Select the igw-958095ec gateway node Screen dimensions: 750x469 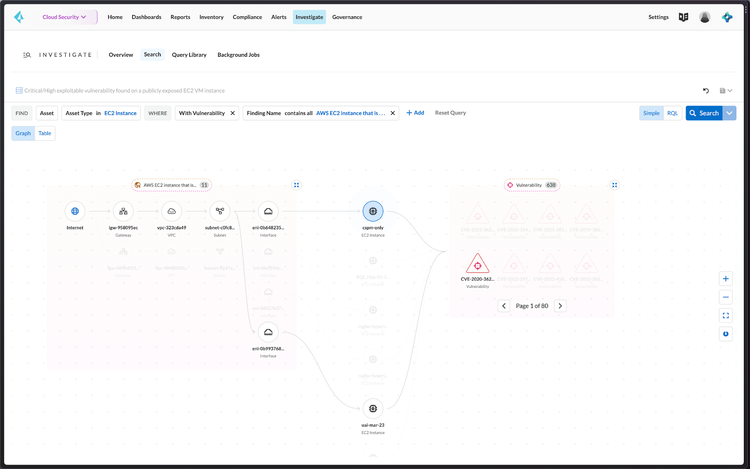click(x=123, y=211)
